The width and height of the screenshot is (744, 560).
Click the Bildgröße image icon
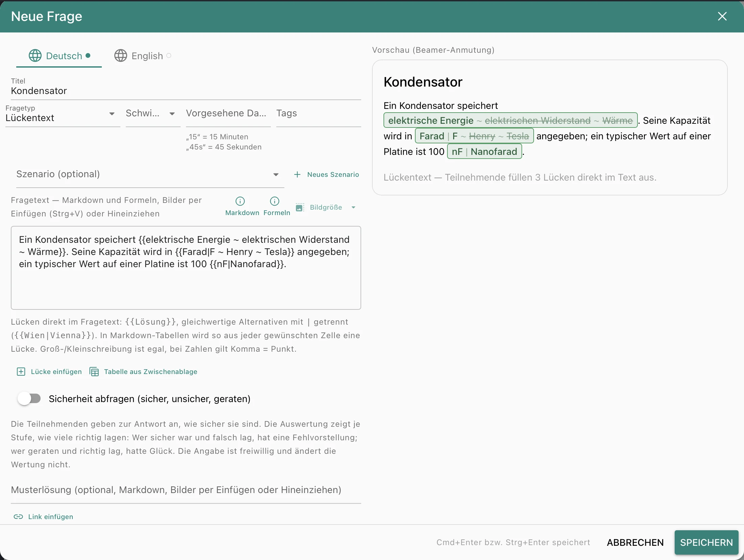[x=300, y=207]
